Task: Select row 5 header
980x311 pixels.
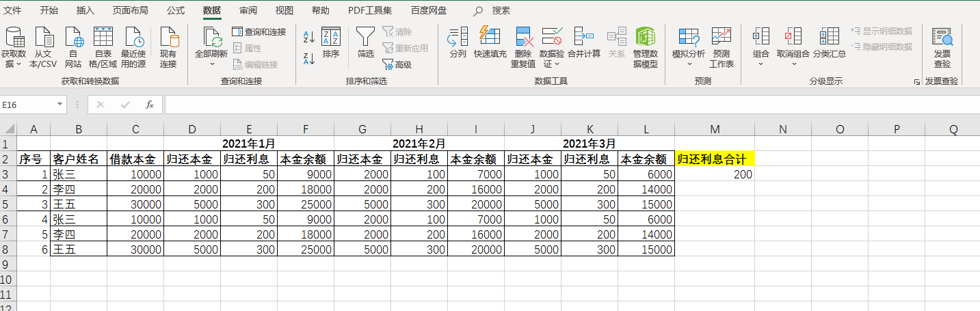Action: (x=8, y=204)
